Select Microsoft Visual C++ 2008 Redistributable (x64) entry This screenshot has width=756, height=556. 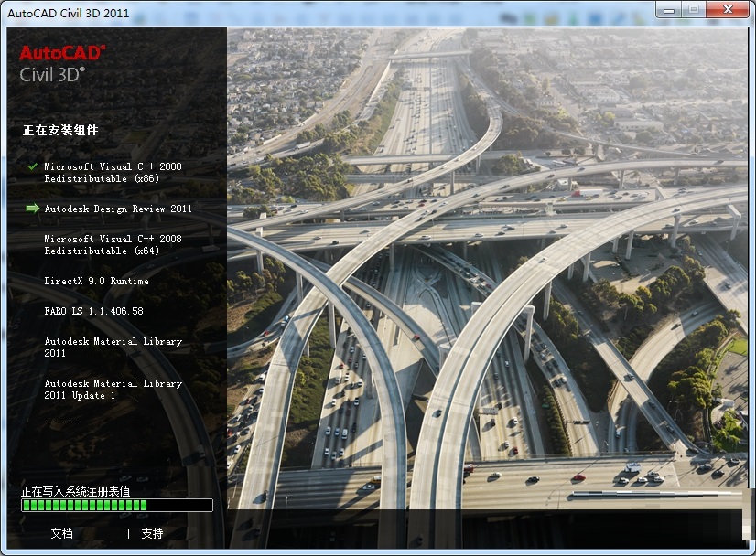click(113, 245)
